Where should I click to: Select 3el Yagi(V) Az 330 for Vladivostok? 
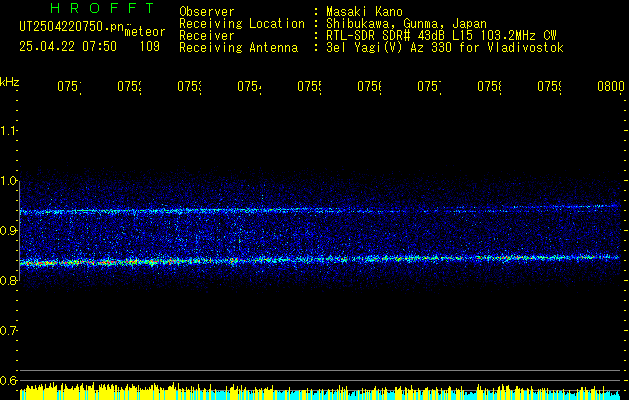coord(445,48)
